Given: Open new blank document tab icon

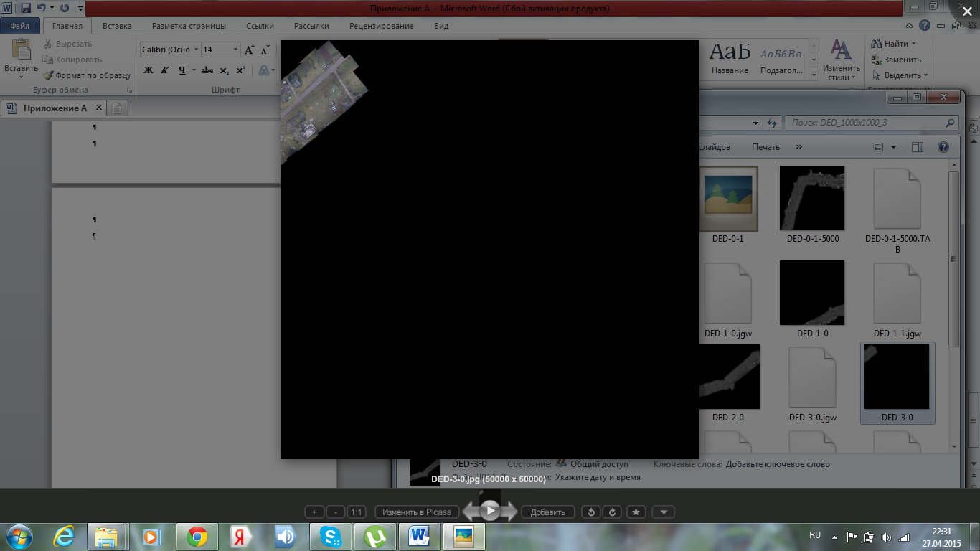Looking at the screenshot, I should click(117, 108).
